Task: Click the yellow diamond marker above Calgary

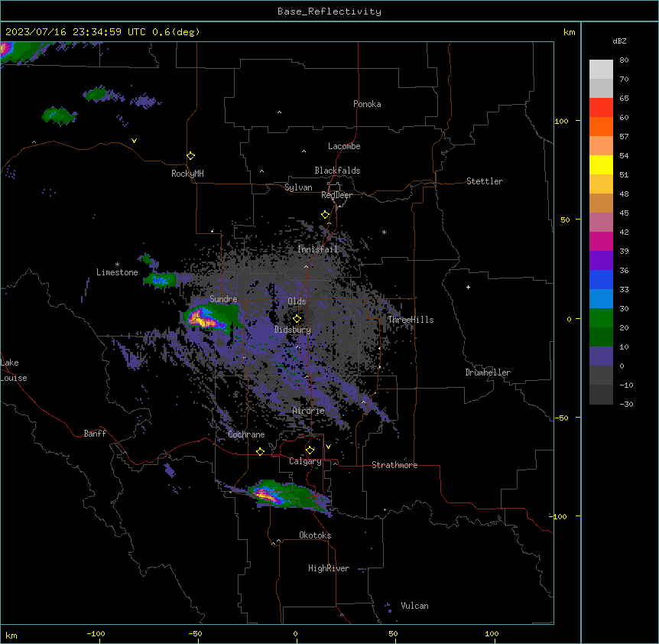Action: [310, 450]
